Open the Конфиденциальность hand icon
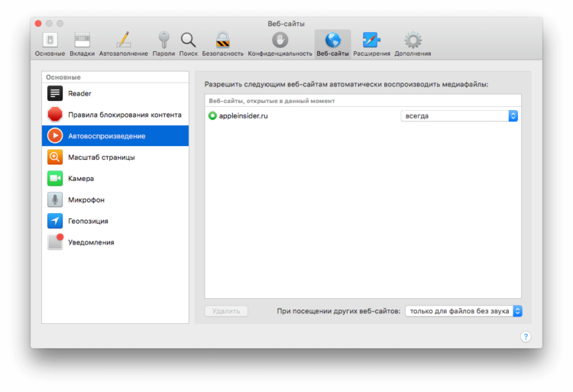The width and height of the screenshot is (573, 392). 280,40
